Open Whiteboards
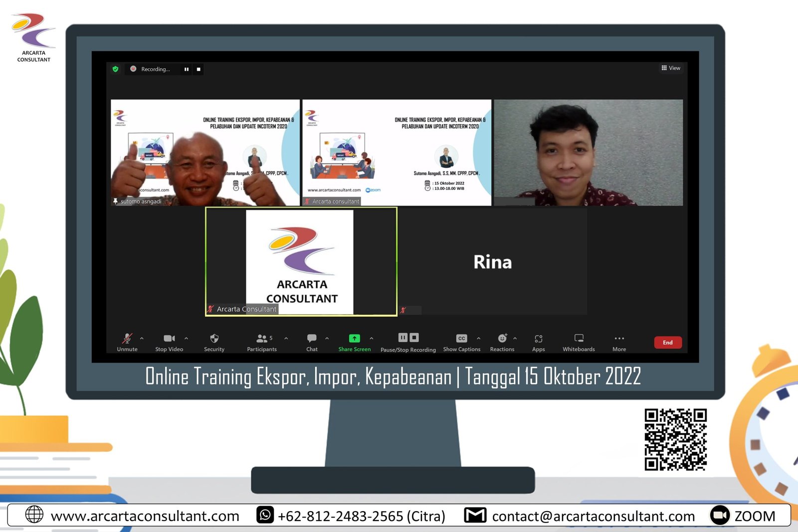This screenshot has height=532, width=798. (579, 342)
